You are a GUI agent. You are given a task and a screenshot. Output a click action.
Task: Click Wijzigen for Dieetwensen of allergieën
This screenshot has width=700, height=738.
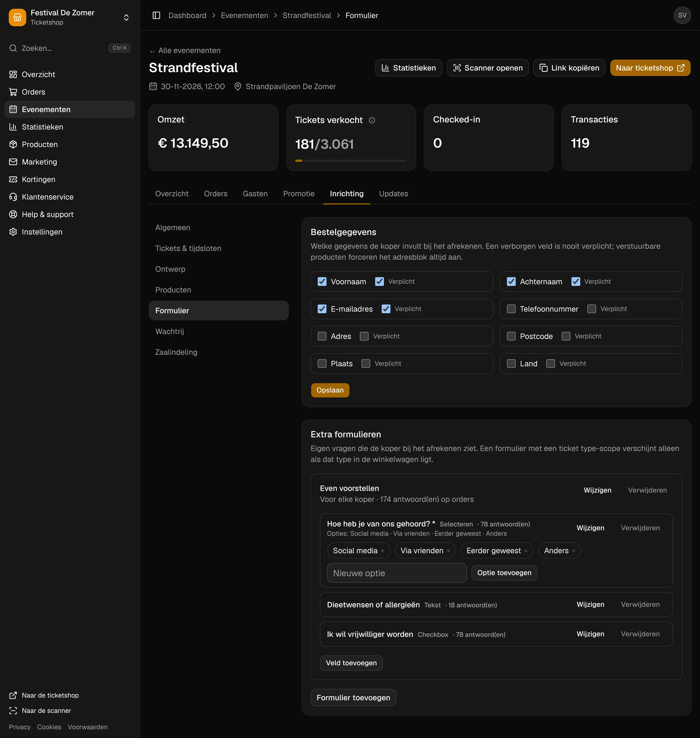pos(590,605)
